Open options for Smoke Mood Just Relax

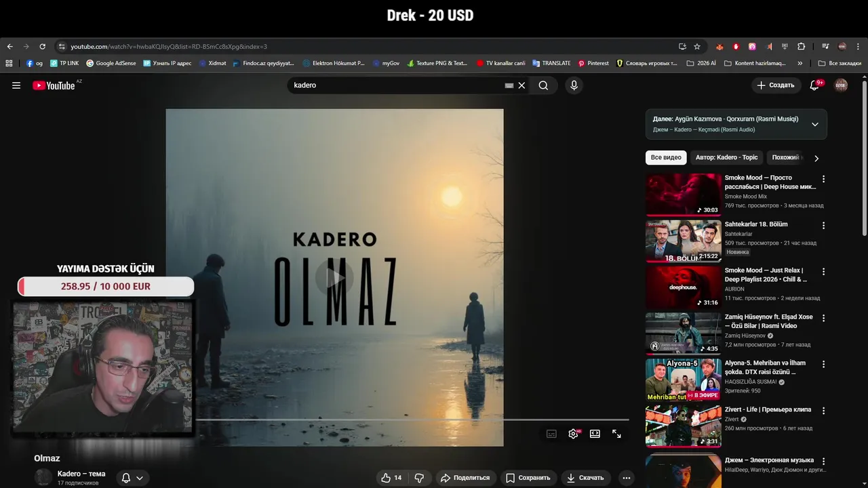click(x=824, y=271)
